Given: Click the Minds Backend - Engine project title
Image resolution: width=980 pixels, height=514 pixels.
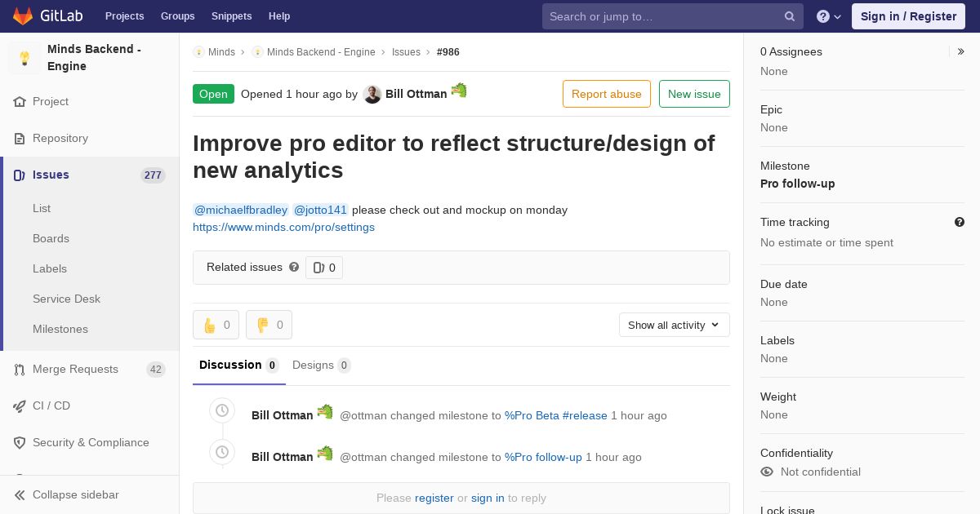Looking at the screenshot, I should (x=94, y=58).
